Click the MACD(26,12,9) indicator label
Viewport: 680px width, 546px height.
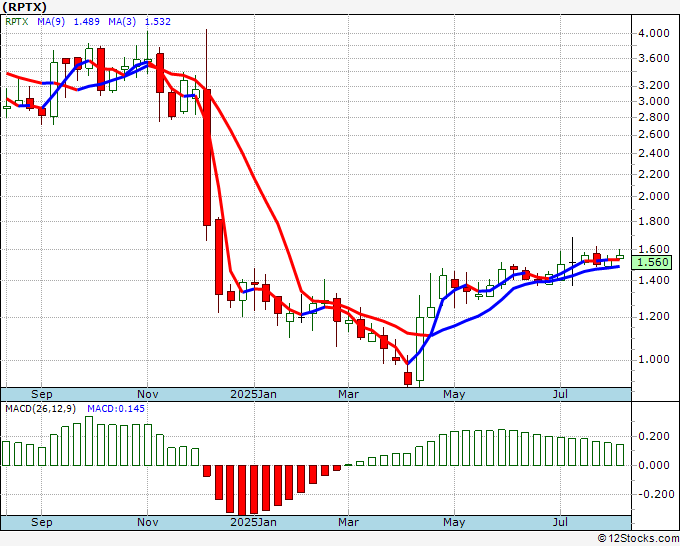41,409
